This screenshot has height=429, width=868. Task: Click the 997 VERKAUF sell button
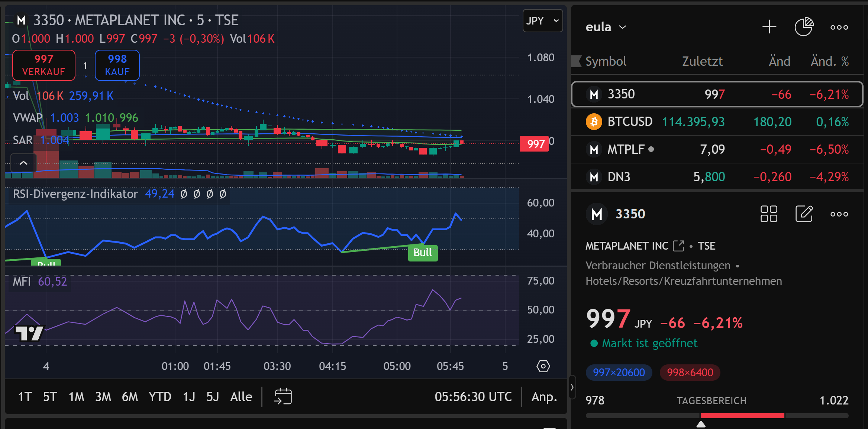tap(44, 65)
